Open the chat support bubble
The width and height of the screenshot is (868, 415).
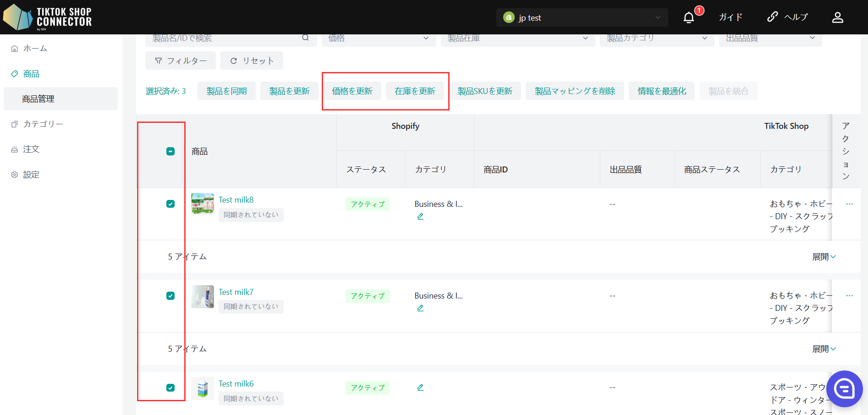click(844, 389)
